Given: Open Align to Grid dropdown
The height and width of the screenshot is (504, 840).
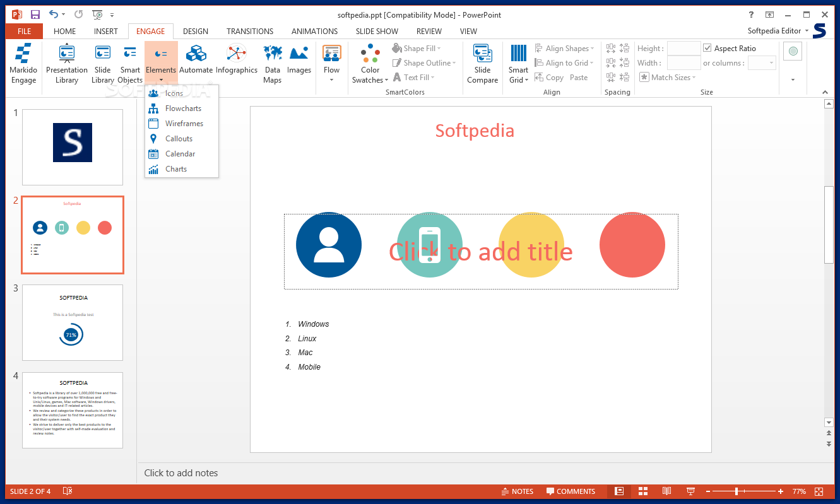Looking at the screenshot, I should pyautogui.click(x=564, y=63).
